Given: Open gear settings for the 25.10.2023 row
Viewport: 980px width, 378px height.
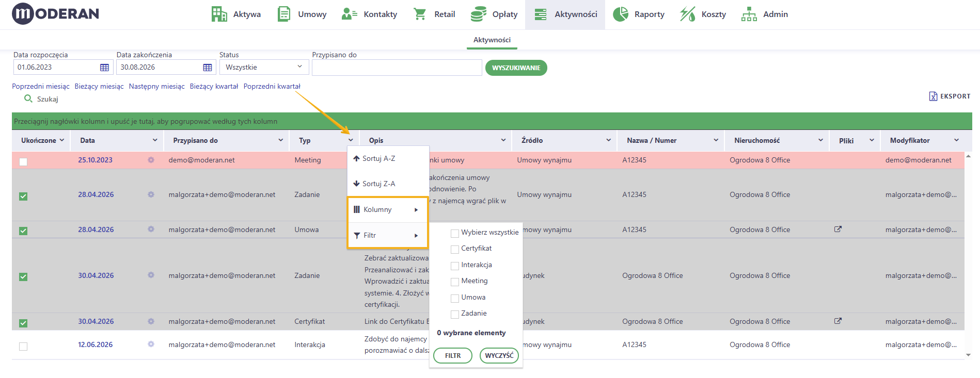Looking at the screenshot, I should click(151, 160).
